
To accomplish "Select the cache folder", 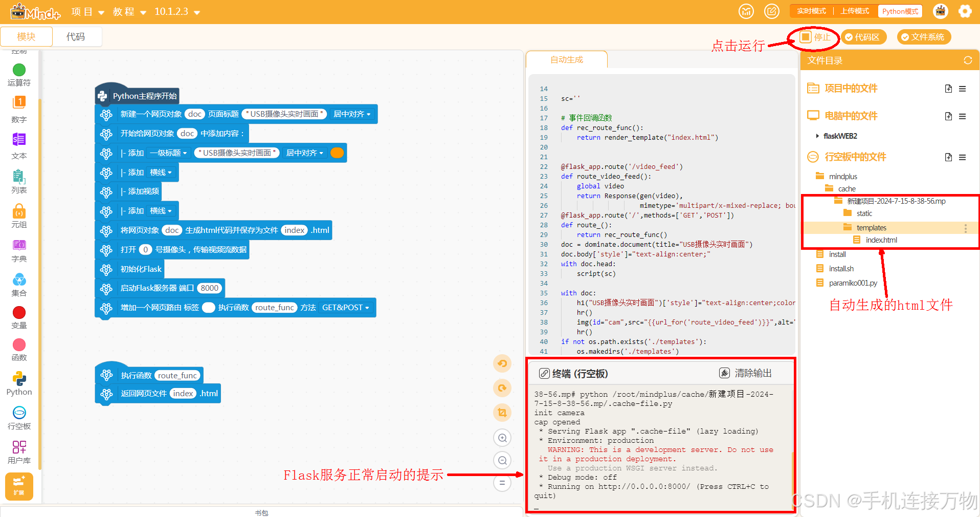I will click(x=847, y=189).
